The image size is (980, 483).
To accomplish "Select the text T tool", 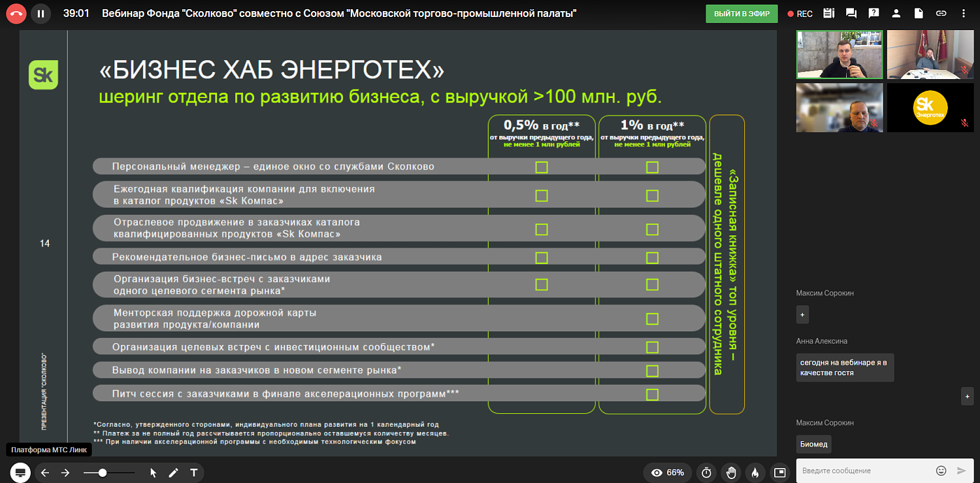I will tap(193, 473).
